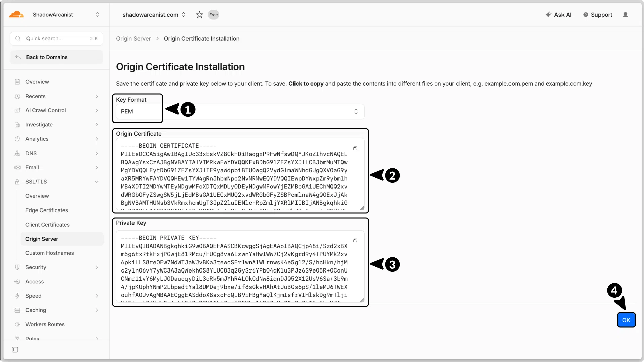Click the Speed lightning icon

pyautogui.click(x=17, y=296)
